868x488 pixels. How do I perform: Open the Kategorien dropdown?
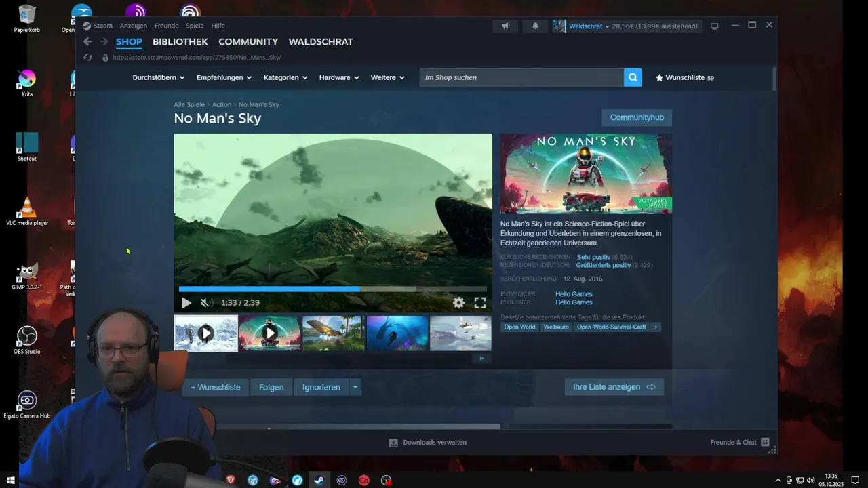pyautogui.click(x=285, y=77)
